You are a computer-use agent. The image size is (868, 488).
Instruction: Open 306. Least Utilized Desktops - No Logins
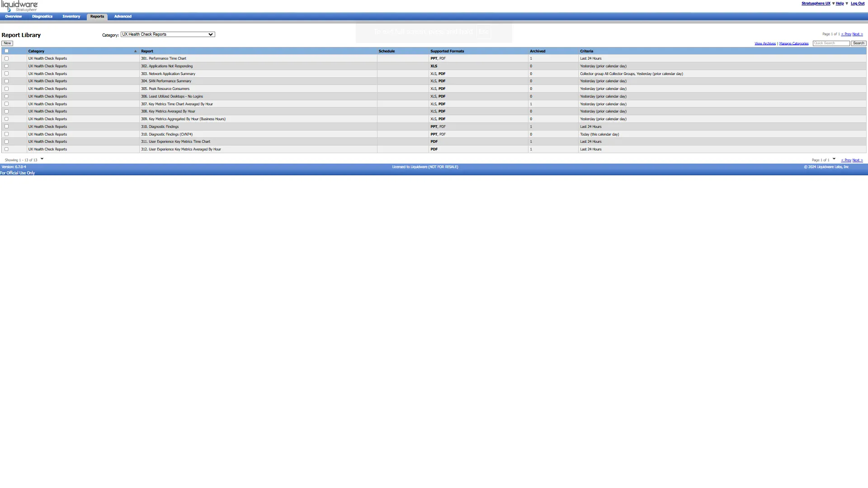pyautogui.click(x=172, y=96)
